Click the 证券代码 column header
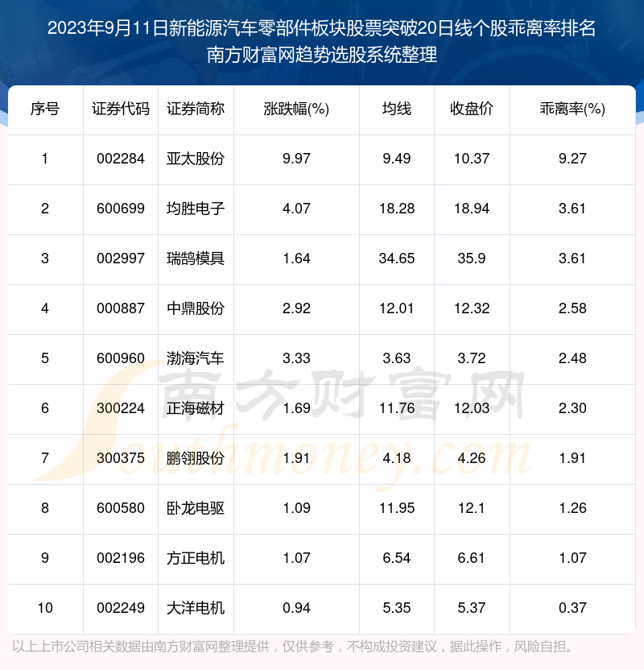This screenshot has width=644, height=670. (x=121, y=109)
